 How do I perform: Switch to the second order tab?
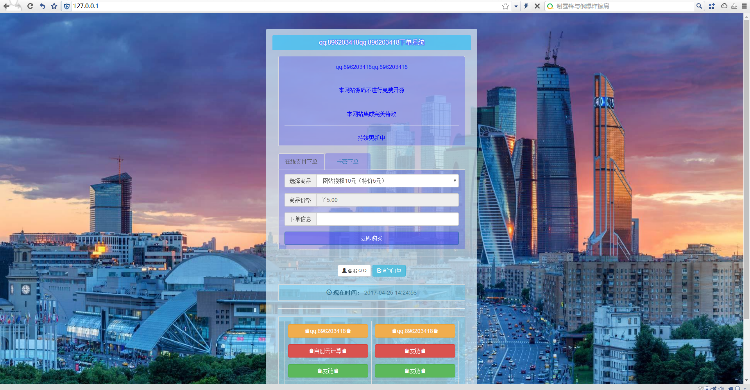(347, 162)
